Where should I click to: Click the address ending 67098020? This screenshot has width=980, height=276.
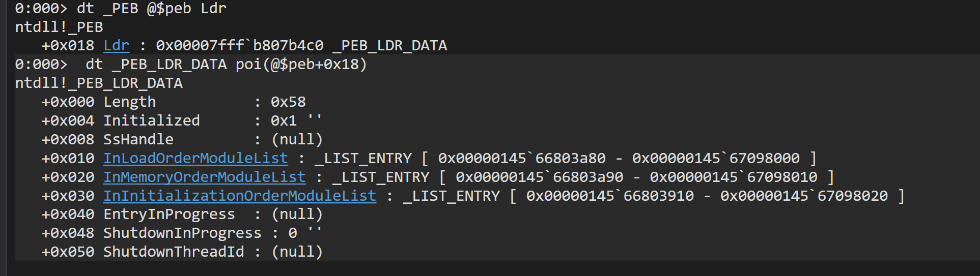click(x=804, y=196)
